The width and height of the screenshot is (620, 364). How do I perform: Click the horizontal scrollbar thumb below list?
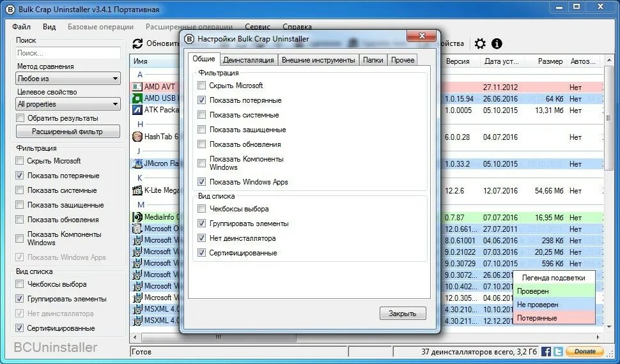pyautogui.click(x=219, y=338)
